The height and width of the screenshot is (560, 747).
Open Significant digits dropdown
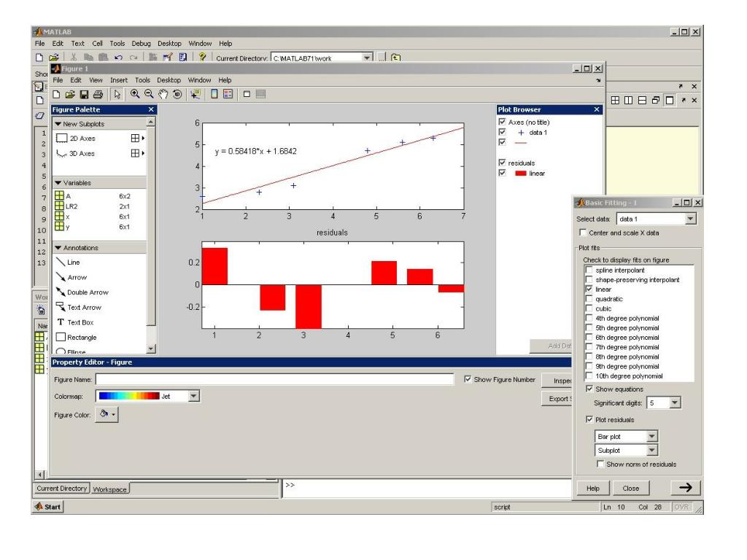(x=675, y=402)
